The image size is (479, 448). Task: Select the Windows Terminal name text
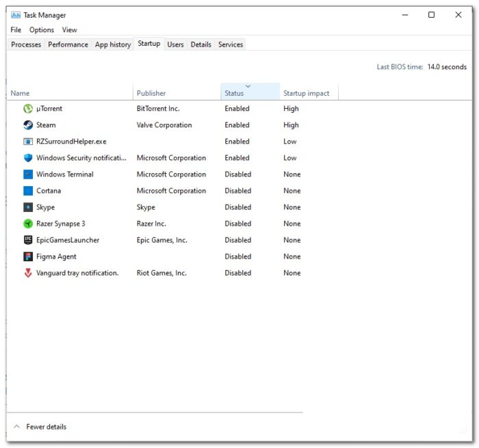65,174
